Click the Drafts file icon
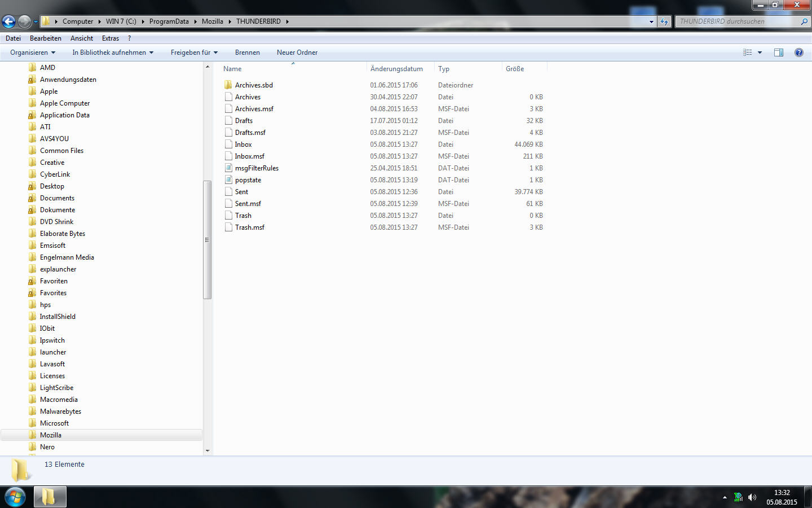The height and width of the screenshot is (508, 812). coord(228,120)
